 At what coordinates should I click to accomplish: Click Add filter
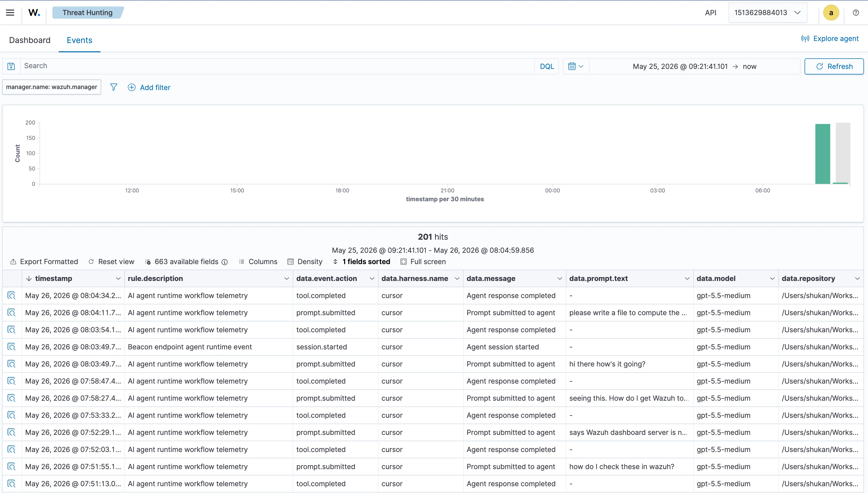tap(149, 87)
